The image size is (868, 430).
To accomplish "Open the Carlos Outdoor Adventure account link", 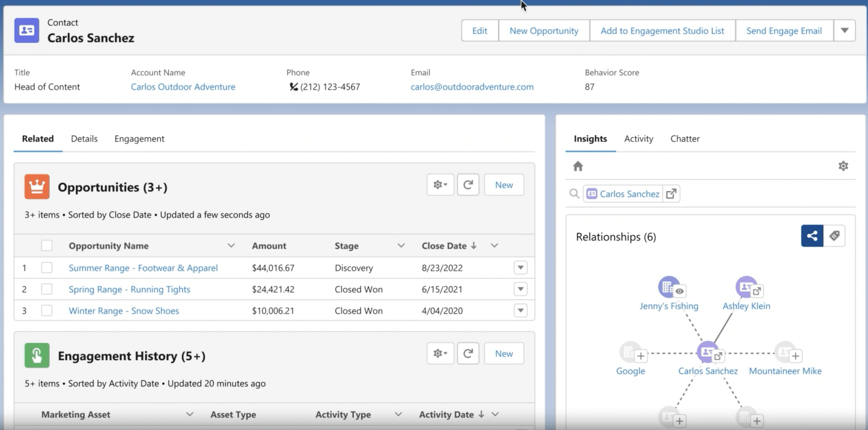I will tap(183, 87).
